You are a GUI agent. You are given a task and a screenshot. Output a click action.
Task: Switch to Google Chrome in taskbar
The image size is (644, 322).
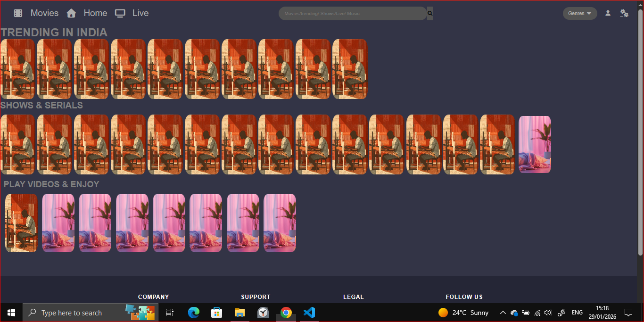[286, 313]
